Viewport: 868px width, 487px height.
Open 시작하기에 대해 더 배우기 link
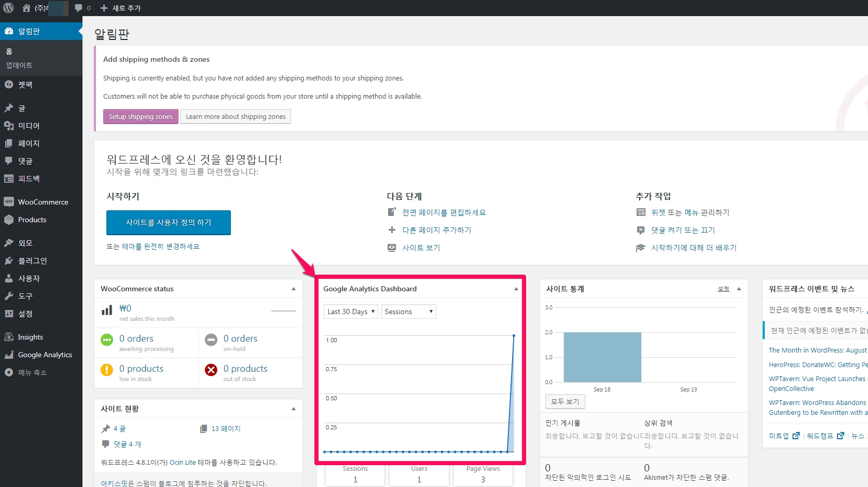coord(694,248)
